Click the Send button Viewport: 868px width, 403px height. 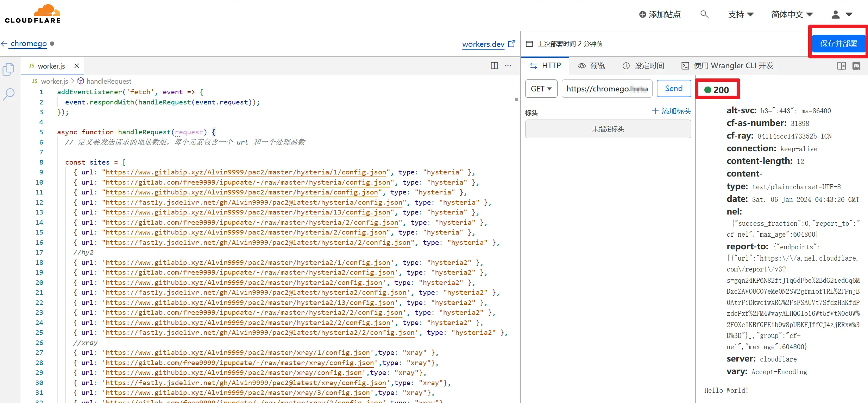pos(674,89)
